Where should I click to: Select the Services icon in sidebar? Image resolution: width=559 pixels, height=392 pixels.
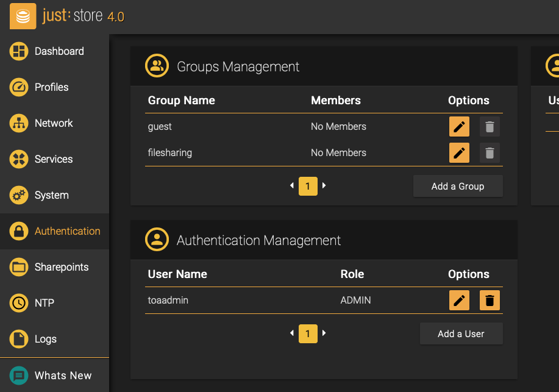click(x=19, y=159)
